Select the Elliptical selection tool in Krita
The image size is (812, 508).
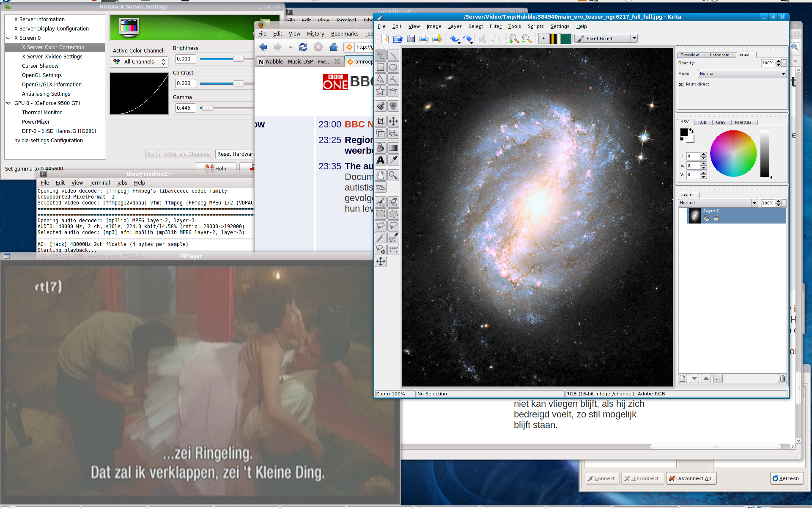point(393,214)
